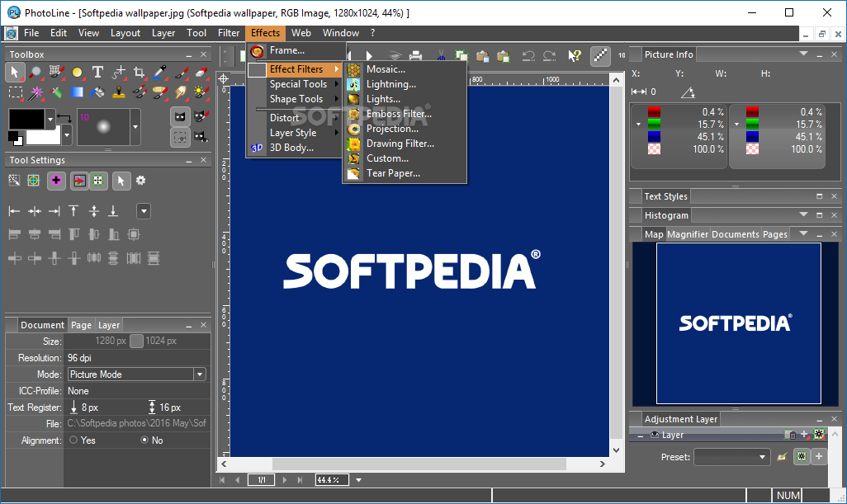The height and width of the screenshot is (504, 847).
Task: Select the stamp clone tool
Action: 119,92
